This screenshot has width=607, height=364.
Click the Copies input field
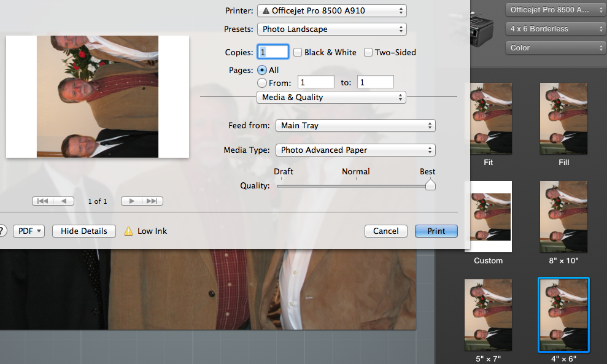point(273,52)
